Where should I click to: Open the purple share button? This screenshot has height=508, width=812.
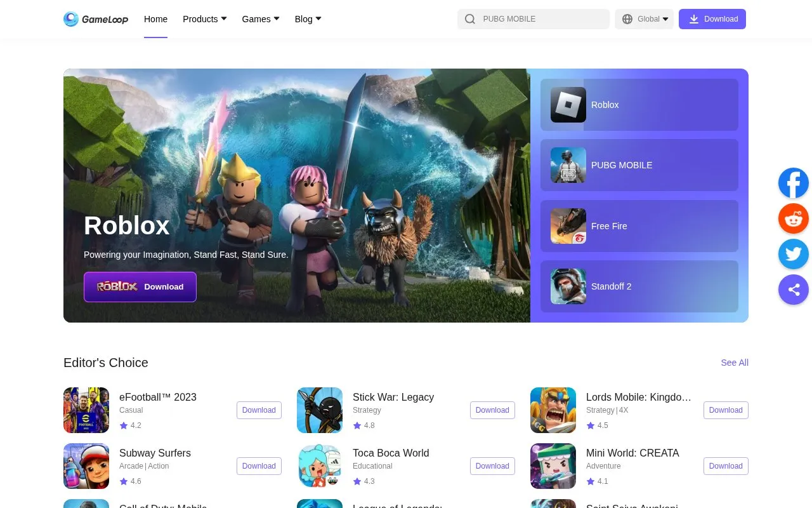coord(794,290)
